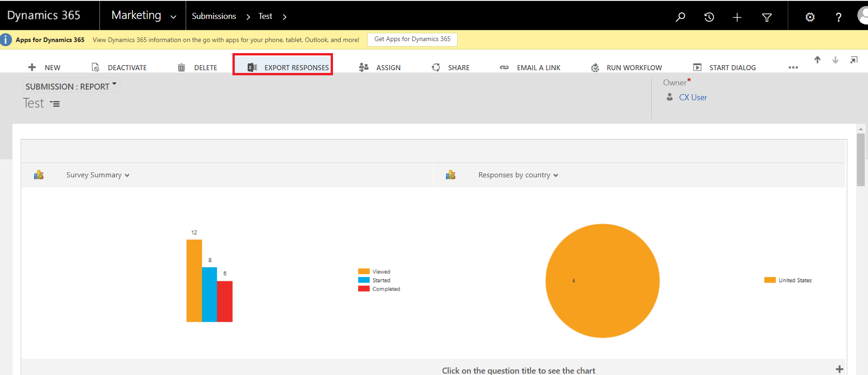Expand chevron after Test breadcrumb
This screenshot has width=868, height=375.
point(285,17)
